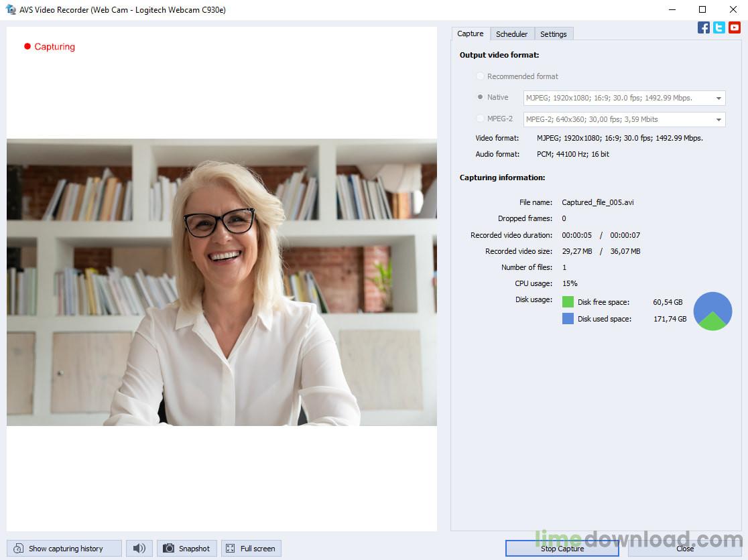Toggle the audio speaker mute button
This screenshot has width=748, height=560.
(139, 548)
